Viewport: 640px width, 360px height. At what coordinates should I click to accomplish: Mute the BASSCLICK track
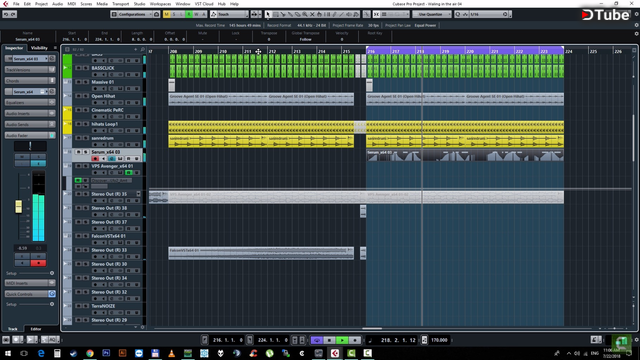tap(78, 68)
